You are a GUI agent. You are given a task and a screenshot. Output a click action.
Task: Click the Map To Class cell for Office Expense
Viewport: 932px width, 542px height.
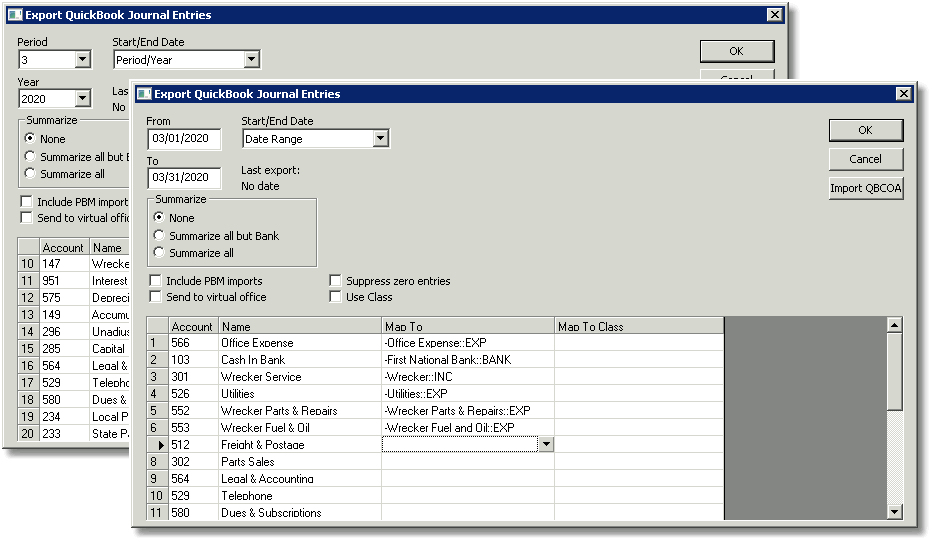[639, 343]
